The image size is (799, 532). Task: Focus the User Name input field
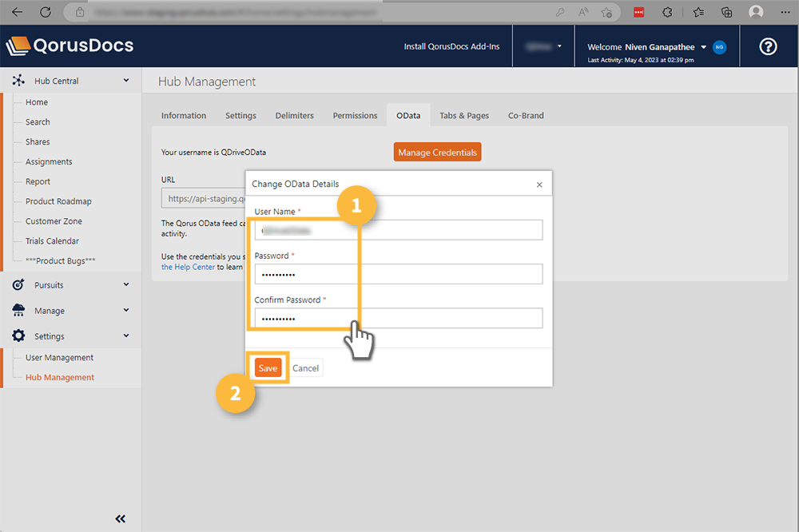[x=399, y=230]
